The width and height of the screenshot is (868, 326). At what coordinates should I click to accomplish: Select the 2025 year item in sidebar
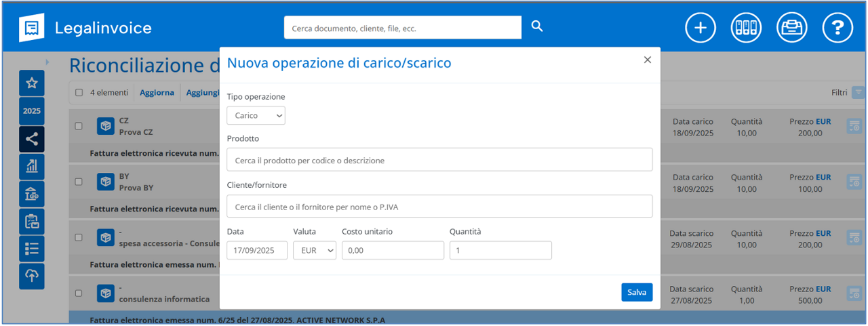[x=32, y=111]
